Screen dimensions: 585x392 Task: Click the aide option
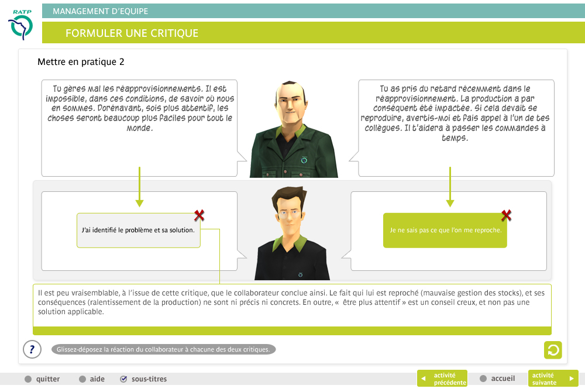[x=92, y=379]
